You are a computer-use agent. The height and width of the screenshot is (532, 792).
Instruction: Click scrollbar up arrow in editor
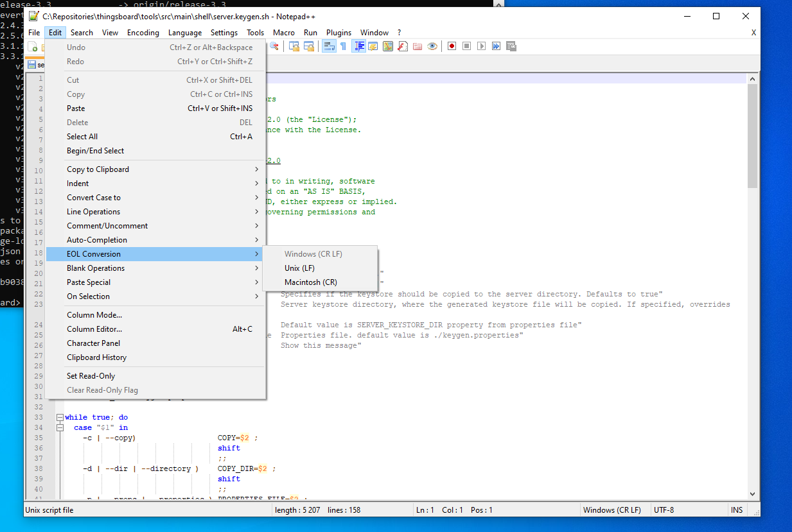pyautogui.click(x=753, y=79)
